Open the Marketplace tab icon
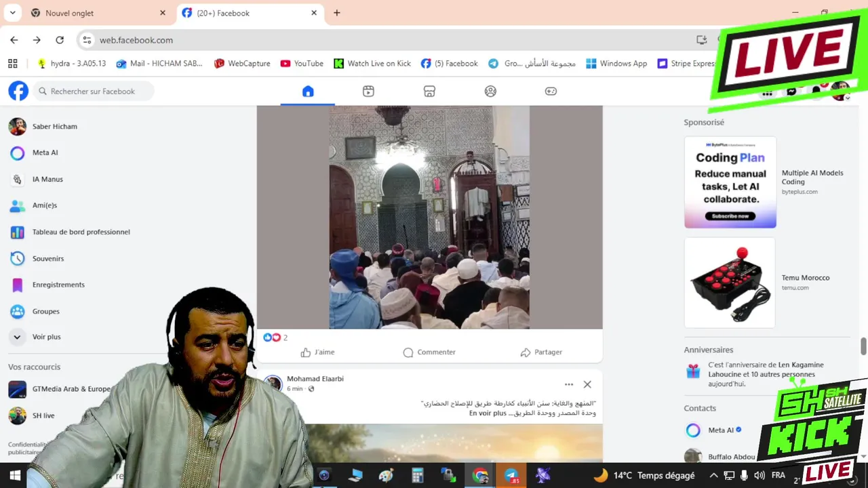 click(x=429, y=91)
